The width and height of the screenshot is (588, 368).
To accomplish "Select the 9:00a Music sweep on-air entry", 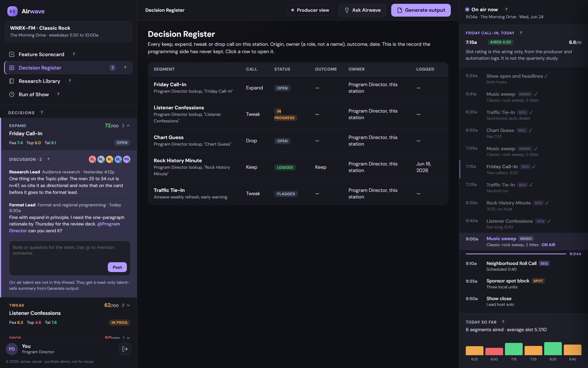I will [x=523, y=242].
